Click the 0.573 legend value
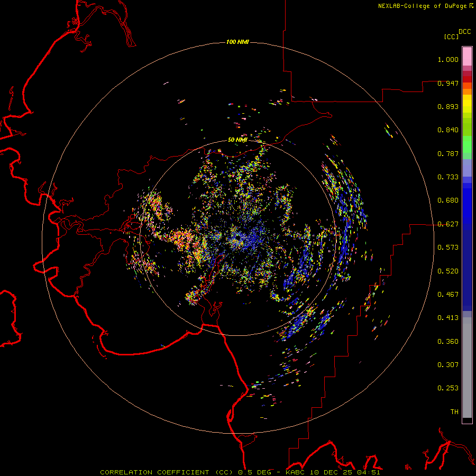The width and height of the screenshot is (476, 476). [448, 248]
